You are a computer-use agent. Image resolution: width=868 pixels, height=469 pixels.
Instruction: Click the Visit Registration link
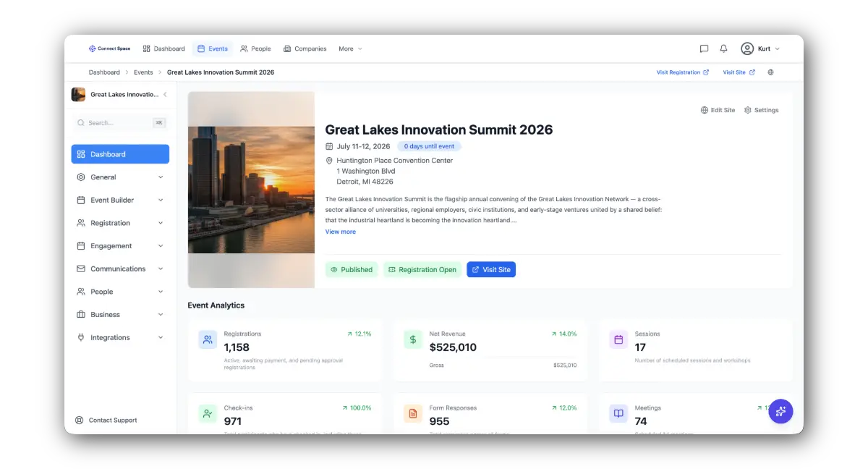pyautogui.click(x=683, y=72)
